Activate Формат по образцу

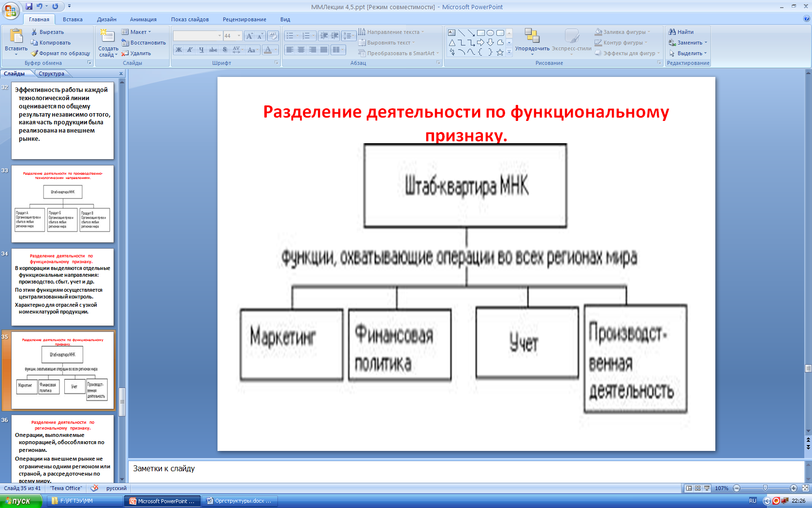[x=60, y=53]
